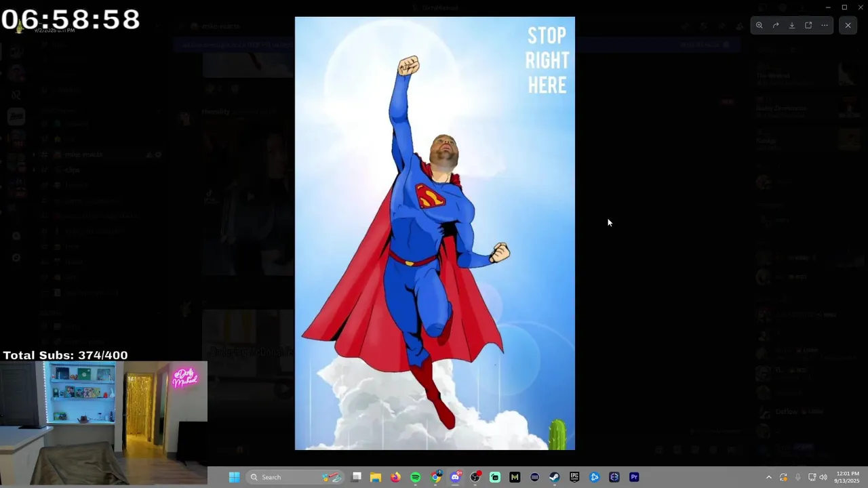
Task: Open the clock showing 12:01 PM
Action: tap(848, 477)
